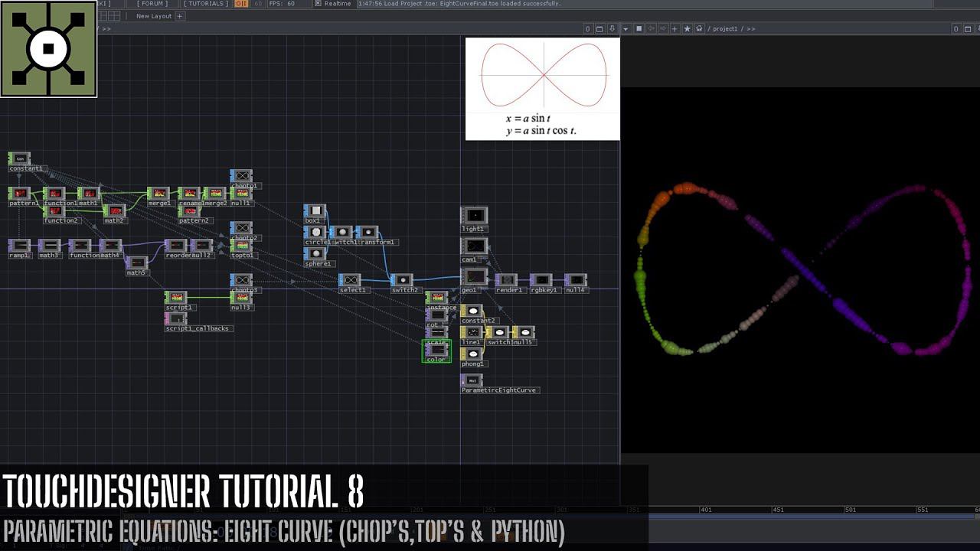Click the star bookmark icon in pane bar
The width and height of the screenshot is (980, 551).
(x=687, y=29)
